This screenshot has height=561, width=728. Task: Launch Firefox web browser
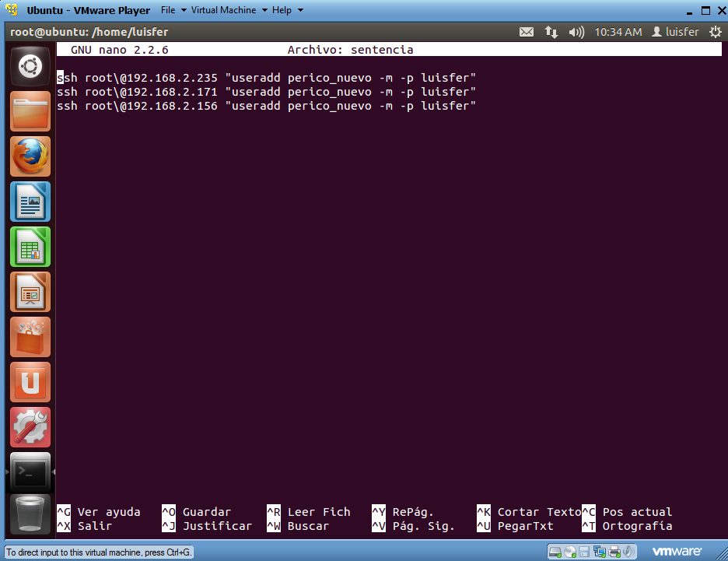[30, 156]
